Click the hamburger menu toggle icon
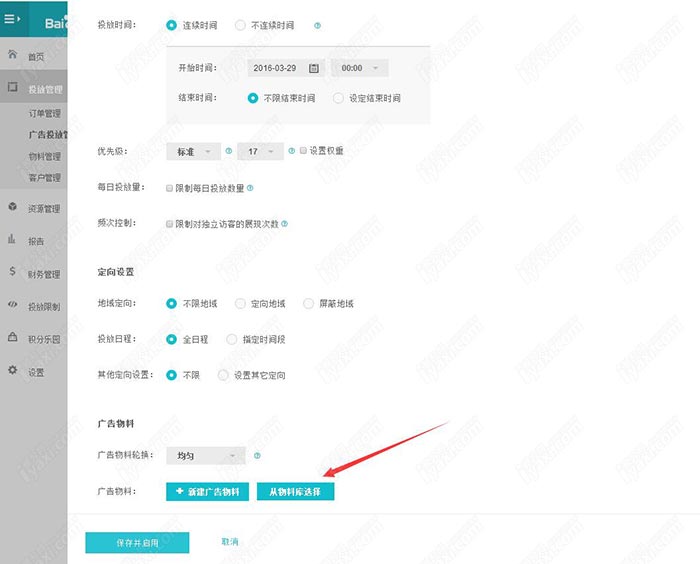 [13, 18]
